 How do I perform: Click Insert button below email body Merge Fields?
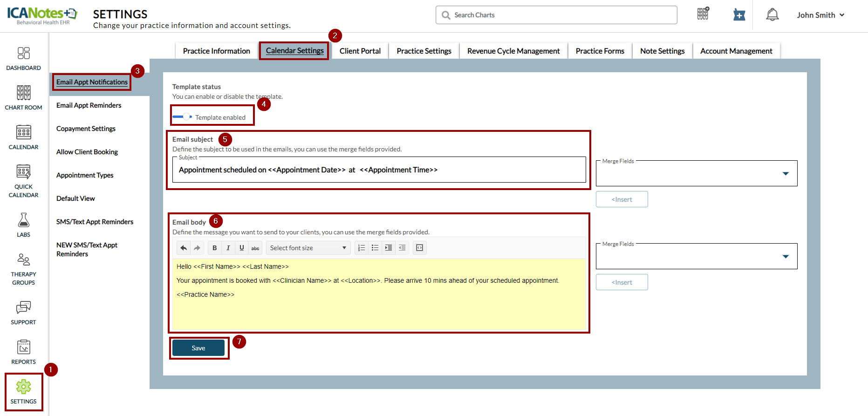622,282
